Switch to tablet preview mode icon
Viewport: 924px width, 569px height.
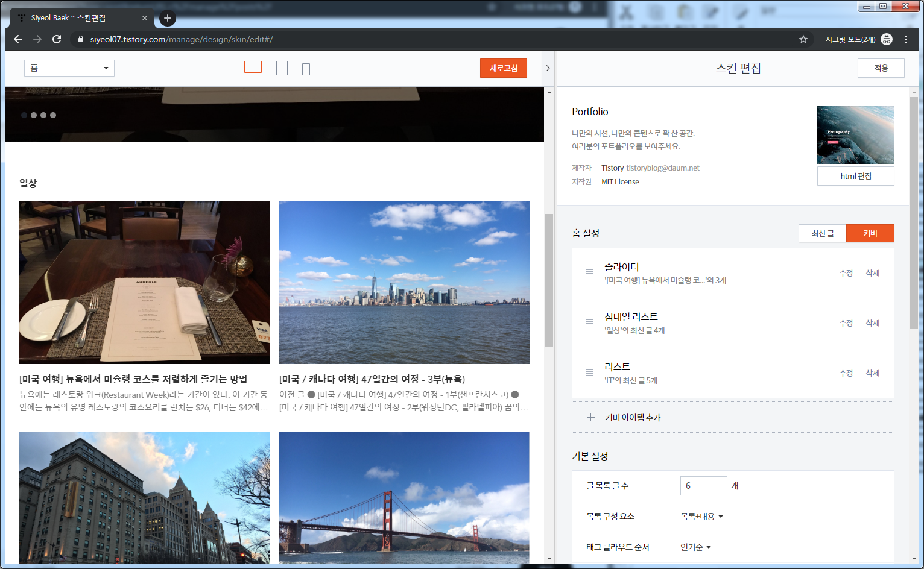[x=282, y=68]
